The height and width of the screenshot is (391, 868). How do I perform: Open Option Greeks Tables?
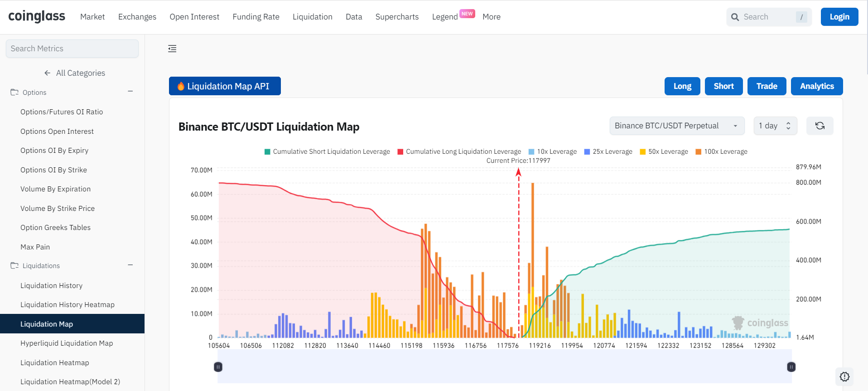pyautogui.click(x=55, y=227)
